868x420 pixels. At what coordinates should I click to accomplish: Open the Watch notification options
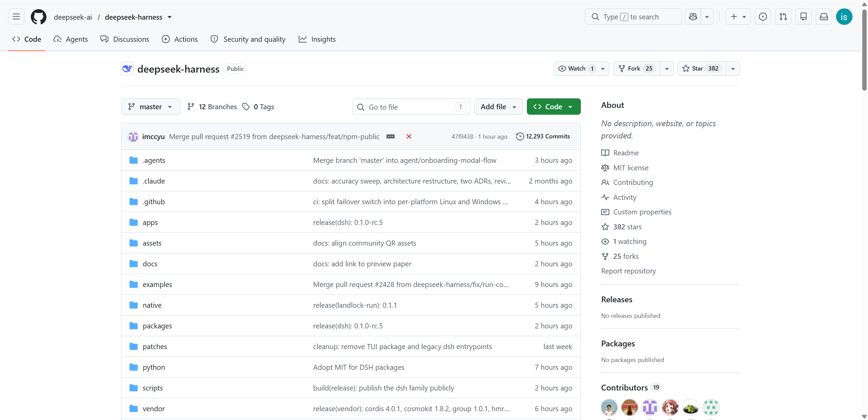click(581, 69)
